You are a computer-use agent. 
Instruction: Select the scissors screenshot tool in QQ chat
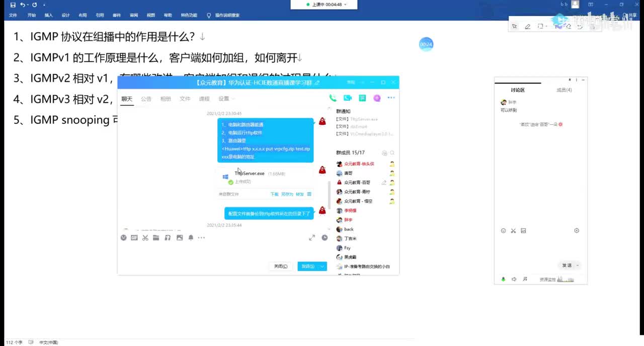145,237
